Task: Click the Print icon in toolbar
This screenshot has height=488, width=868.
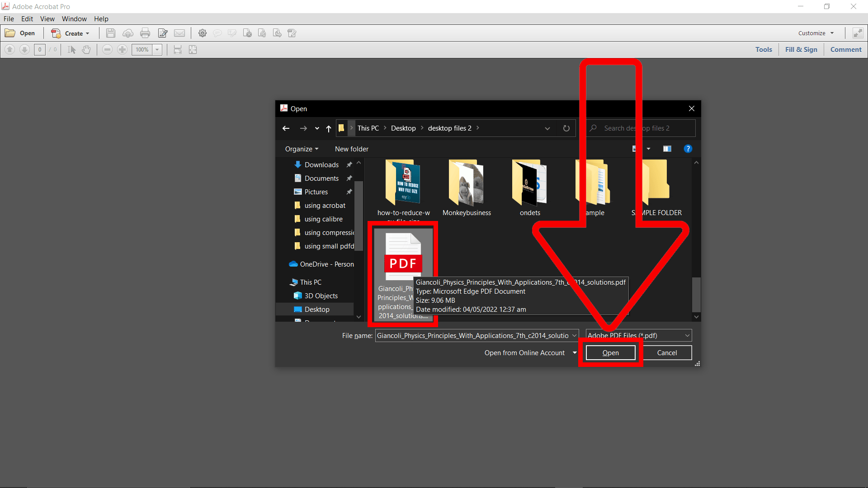Action: [145, 33]
